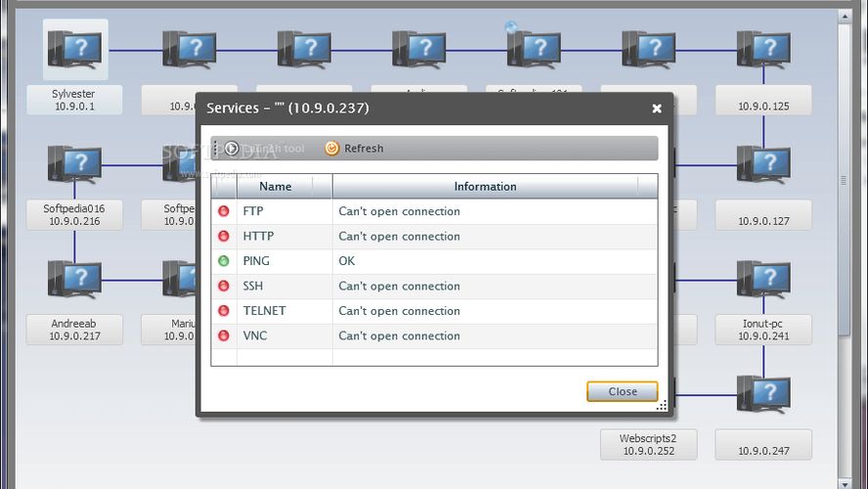Viewport: 868px width, 489px height.
Task: Click the Close button
Action: [x=623, y=391]
